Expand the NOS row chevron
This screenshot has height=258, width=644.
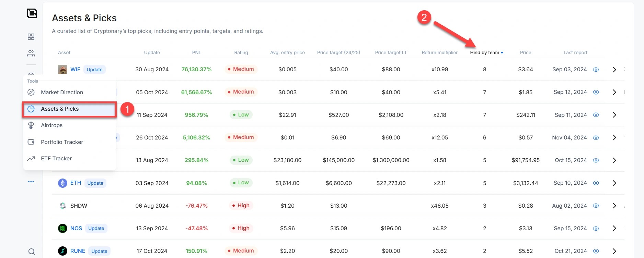[614, 228]
